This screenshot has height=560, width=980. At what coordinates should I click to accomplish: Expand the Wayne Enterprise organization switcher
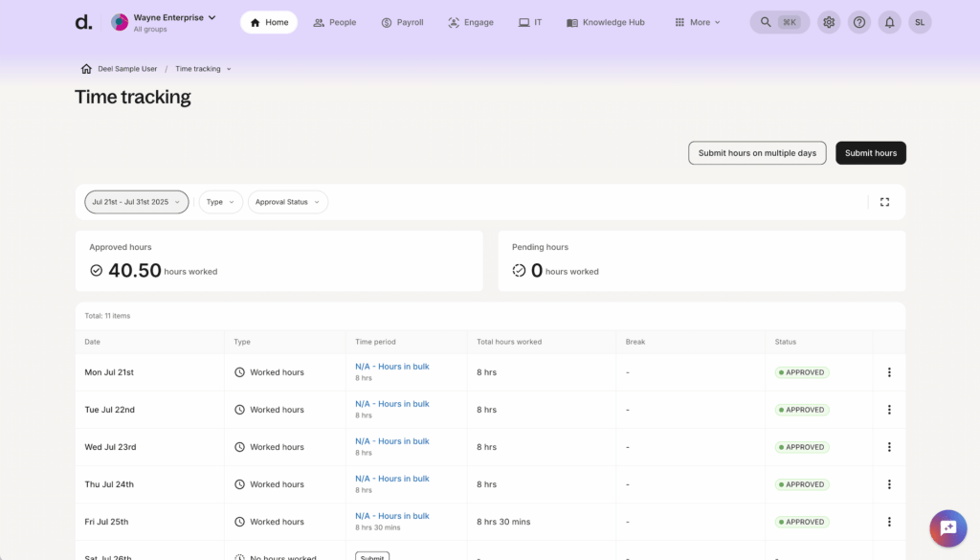pos(165,22)
